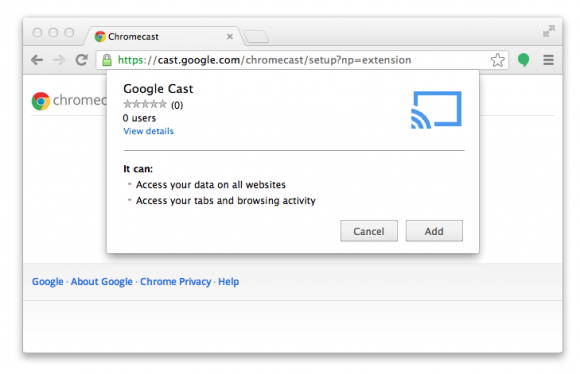Click 'Access your tabs and browsing activity'
The height and width of the screenshot is (374, 580).
(x=226, y=201)
